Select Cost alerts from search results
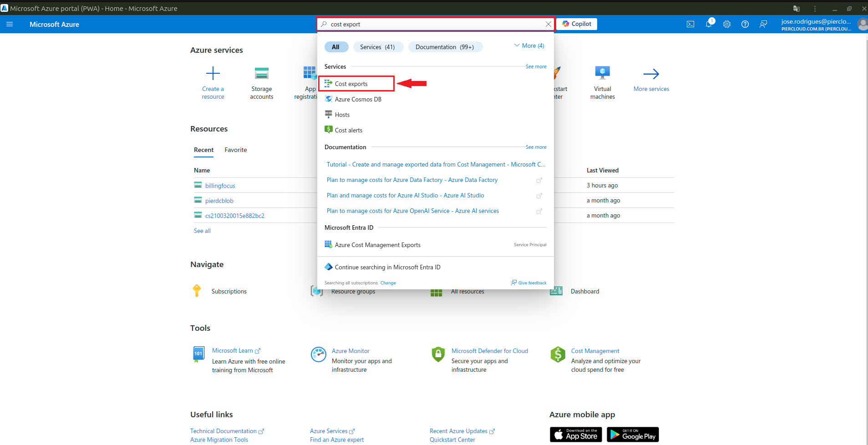Image resolution: width=868 pixels, height=445 pixels. coord(349,130)
